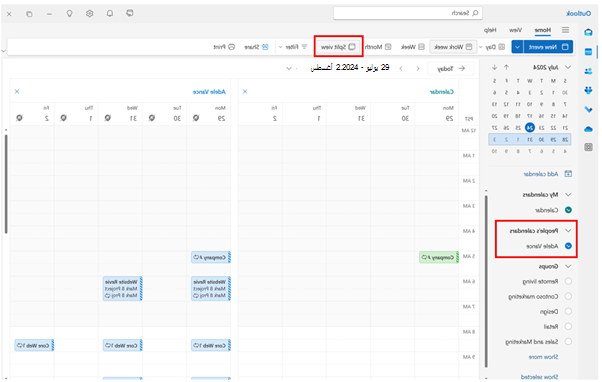The height and width of the screenshot is (382, 602).
Task: Click the calendar list scrollbar
Action: tap(486, 280)
